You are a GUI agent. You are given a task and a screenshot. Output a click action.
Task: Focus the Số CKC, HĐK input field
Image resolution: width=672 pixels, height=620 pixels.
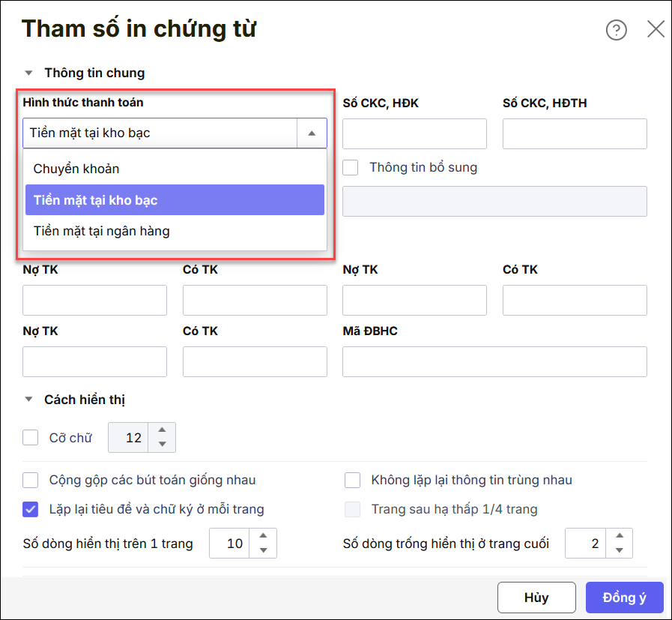tap(414, 133)
